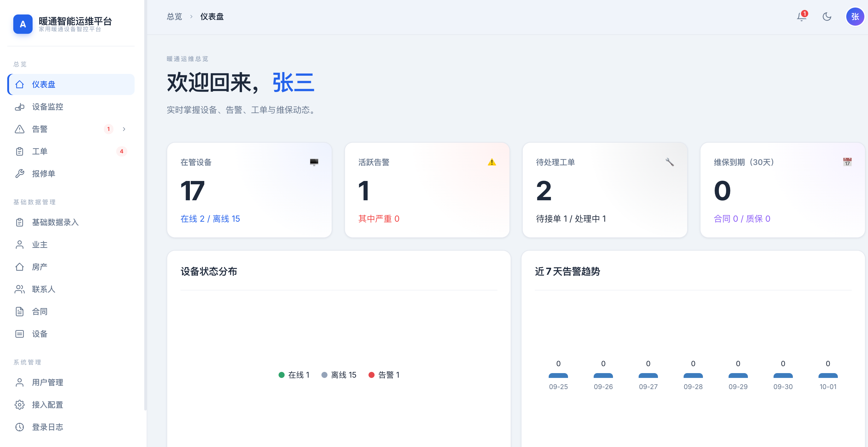Image resolution: width=868 pixels, height=447 pixels.
Task: Click the 基础数据录入 sidebar icon
Action: 20,222
